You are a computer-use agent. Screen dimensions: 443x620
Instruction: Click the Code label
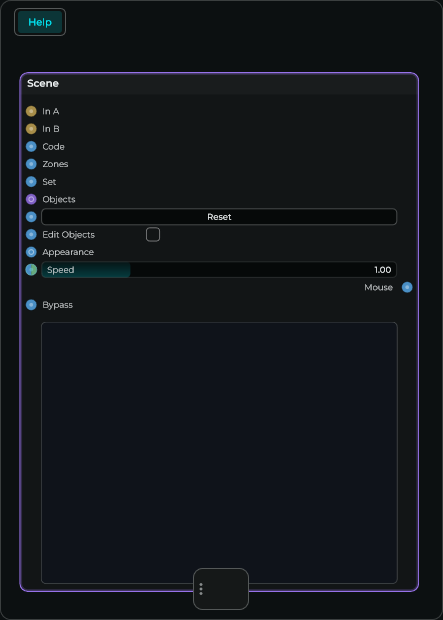pos(53,147)
